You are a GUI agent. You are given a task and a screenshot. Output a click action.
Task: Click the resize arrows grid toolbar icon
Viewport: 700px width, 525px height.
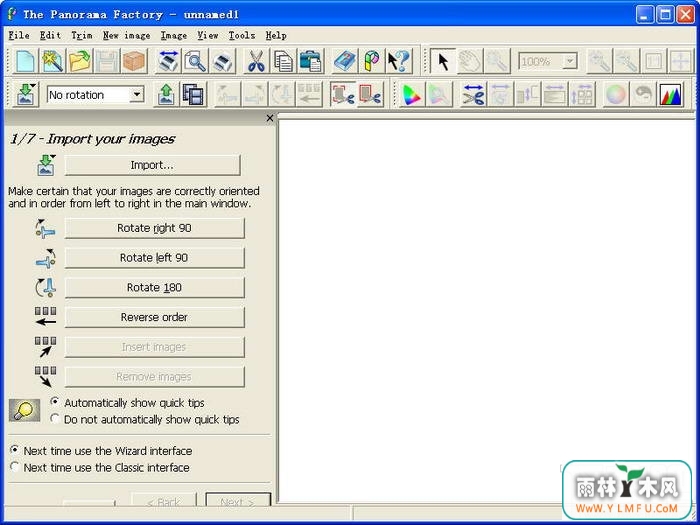click(x=583, y=94)
